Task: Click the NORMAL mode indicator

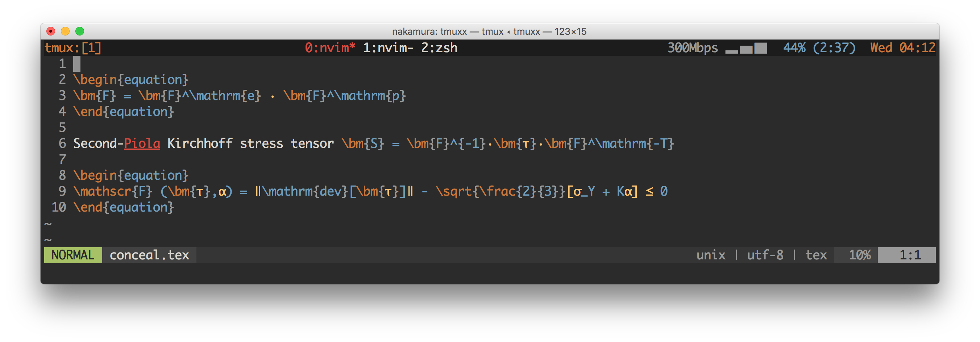Action: click(x=73, y=255)
